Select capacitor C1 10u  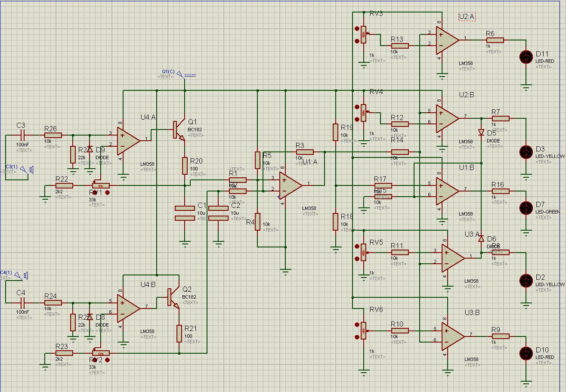coord(185,213)
